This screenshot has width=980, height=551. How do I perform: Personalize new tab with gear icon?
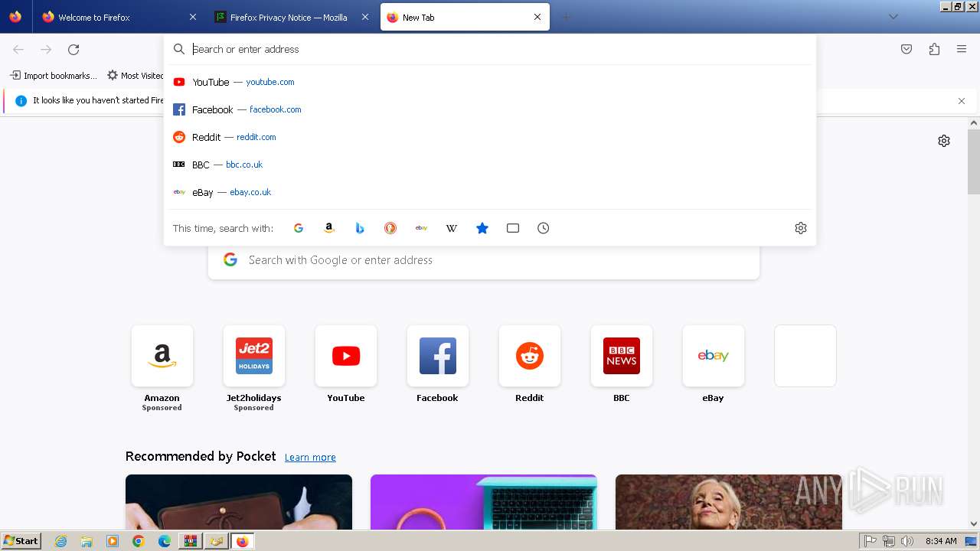pyautogui.click(x=944, y=141)
